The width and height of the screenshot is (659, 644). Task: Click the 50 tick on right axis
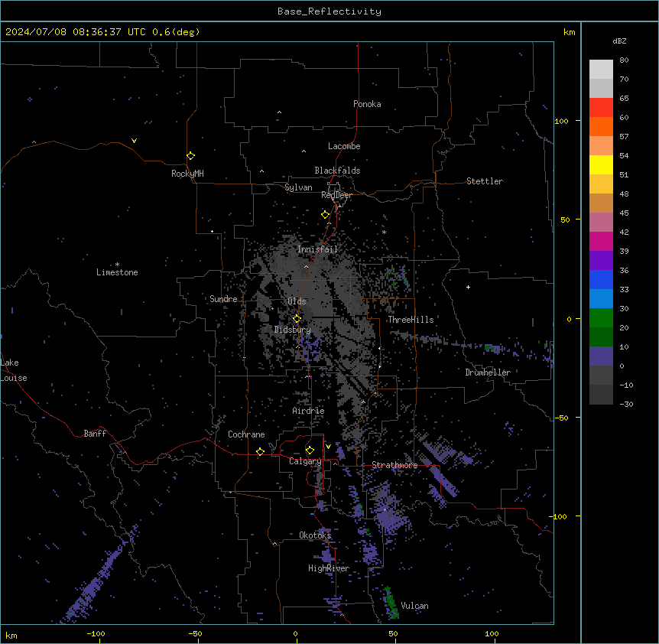pyautogui.click(x=565, y=220)
